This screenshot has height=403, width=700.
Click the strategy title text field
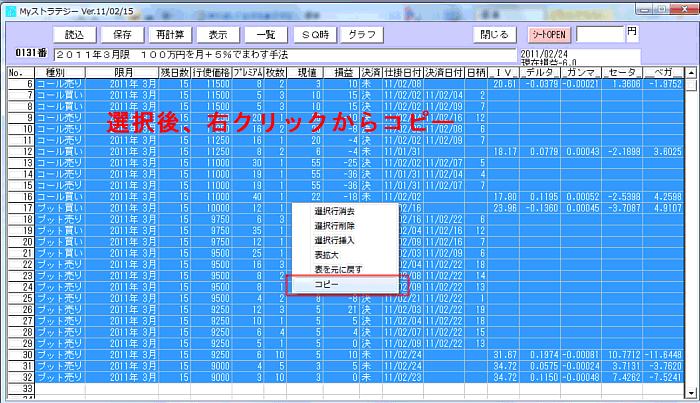(x=285, y=55)
